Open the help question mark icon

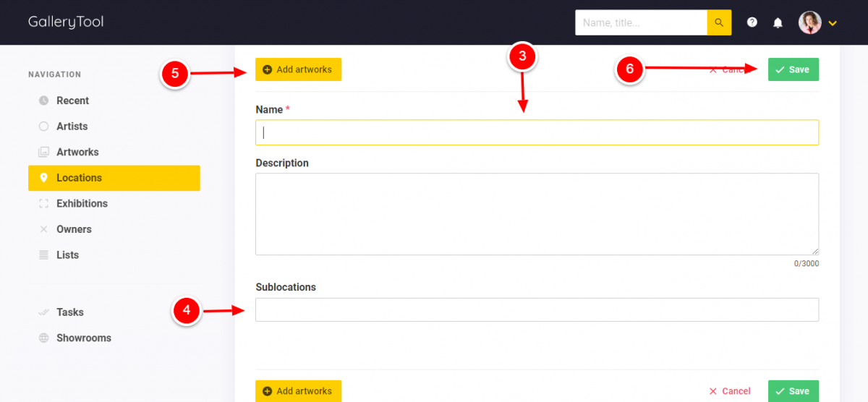point(752,22)
